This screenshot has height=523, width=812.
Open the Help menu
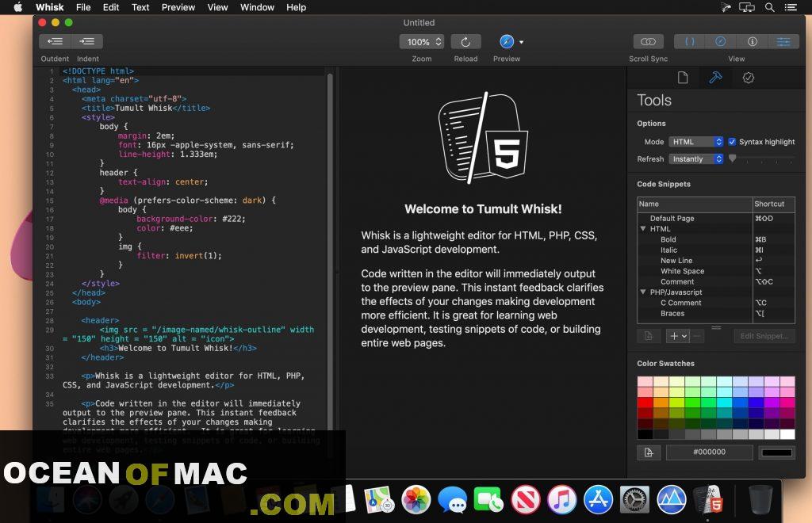(297, 7)
